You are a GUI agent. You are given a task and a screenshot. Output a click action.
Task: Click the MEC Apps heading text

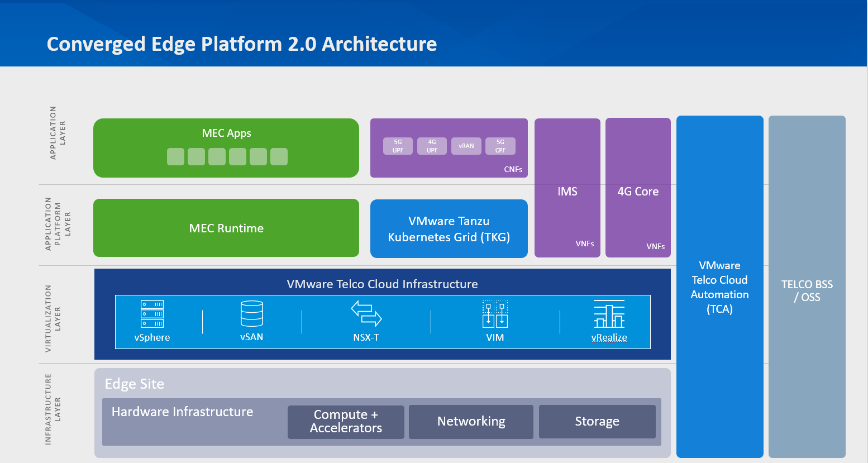[226, 133]
